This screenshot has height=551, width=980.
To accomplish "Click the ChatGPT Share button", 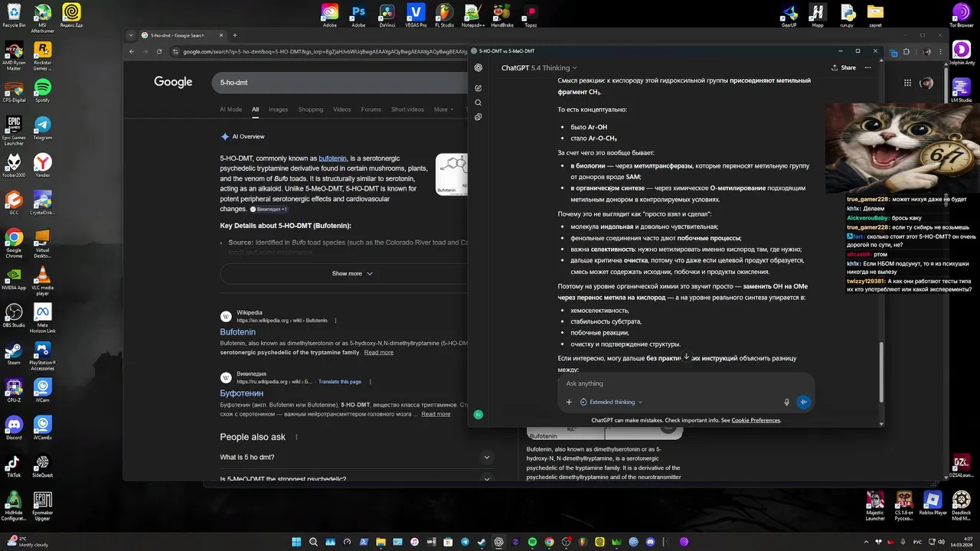I will [x=844, y=67].
